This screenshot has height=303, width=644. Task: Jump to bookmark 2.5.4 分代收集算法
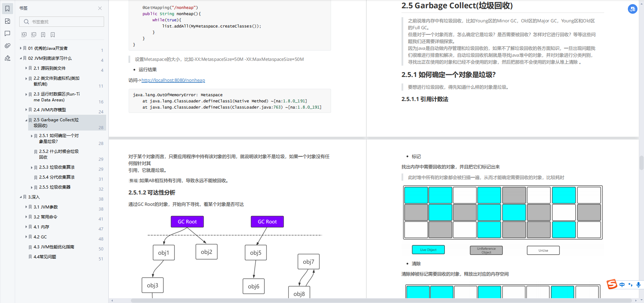click(57, 177)
